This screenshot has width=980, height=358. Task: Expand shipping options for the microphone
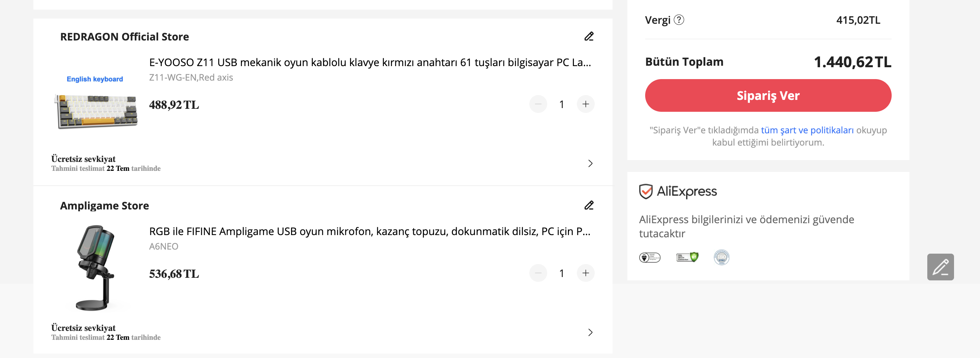coord(590,332)
